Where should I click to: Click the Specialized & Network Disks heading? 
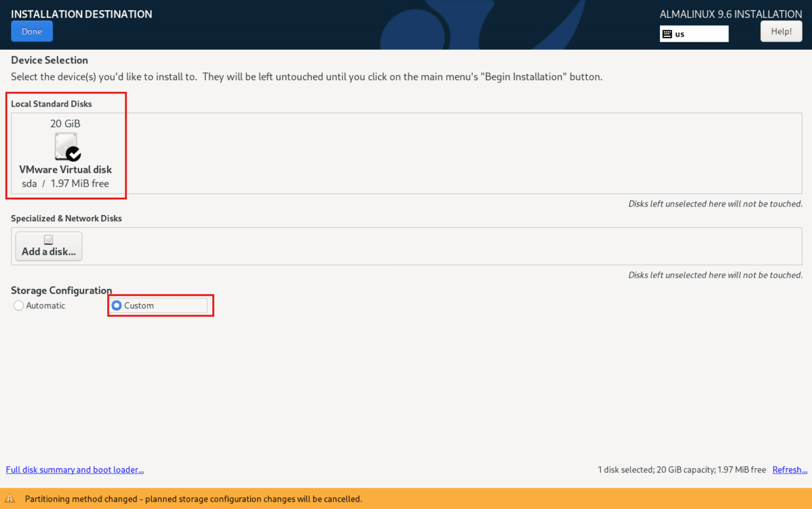pyautogui.click(x=66, y=218)
